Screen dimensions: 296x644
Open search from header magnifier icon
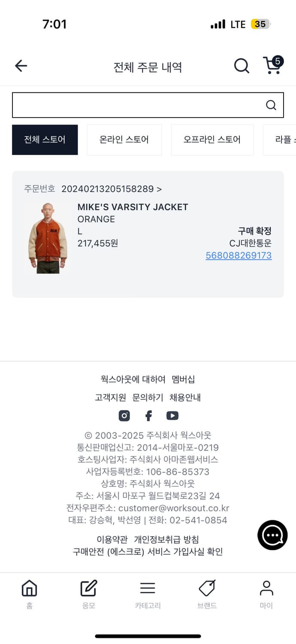tap(242, 66)
